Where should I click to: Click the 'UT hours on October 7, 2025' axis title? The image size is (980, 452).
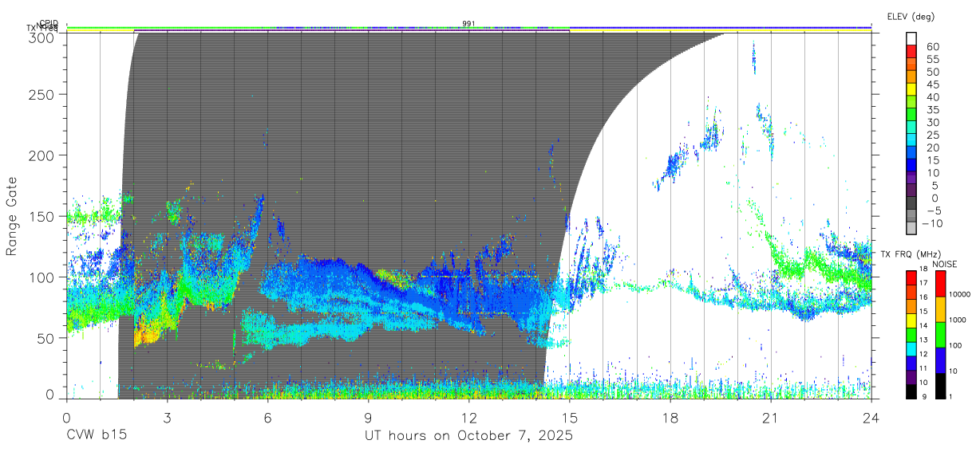click(x=469, y=436)
